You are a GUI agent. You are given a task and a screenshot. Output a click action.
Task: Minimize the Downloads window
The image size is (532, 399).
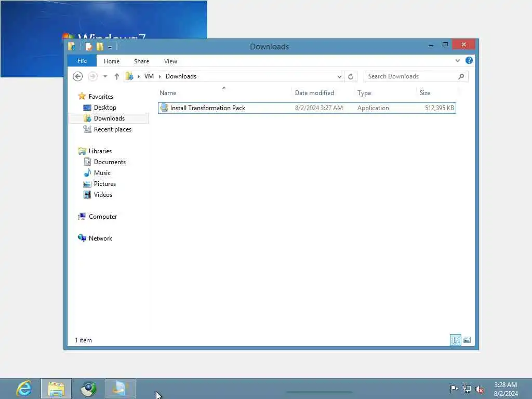click(431, 45)
